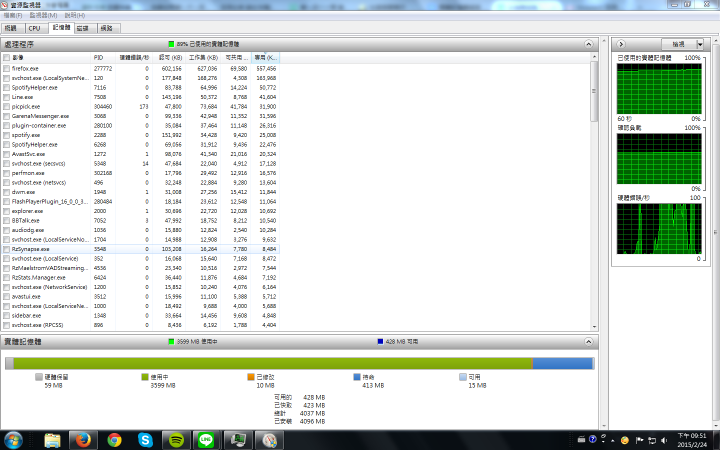Select the perfmon.exe process row

coord(140,173)
